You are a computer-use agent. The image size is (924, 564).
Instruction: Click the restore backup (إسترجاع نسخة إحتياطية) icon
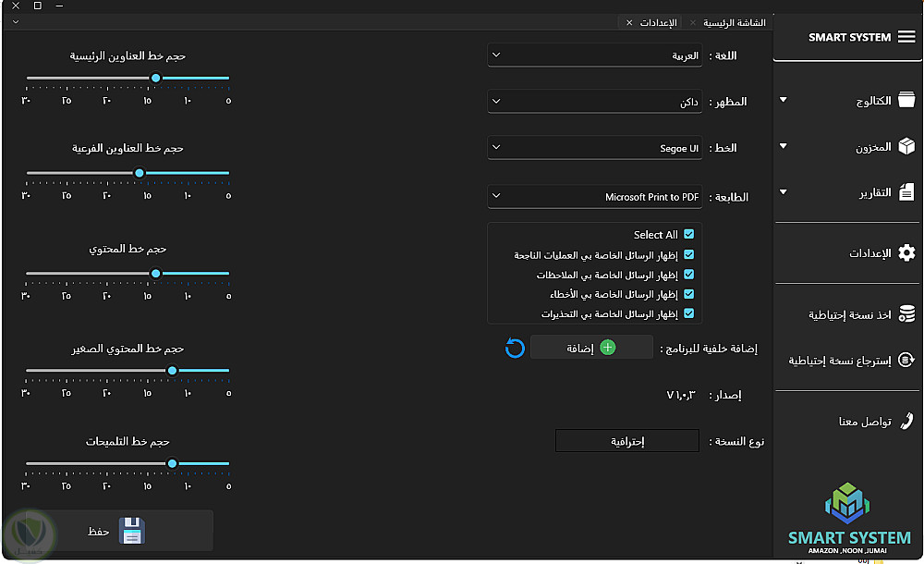click(x=906, y=360)
